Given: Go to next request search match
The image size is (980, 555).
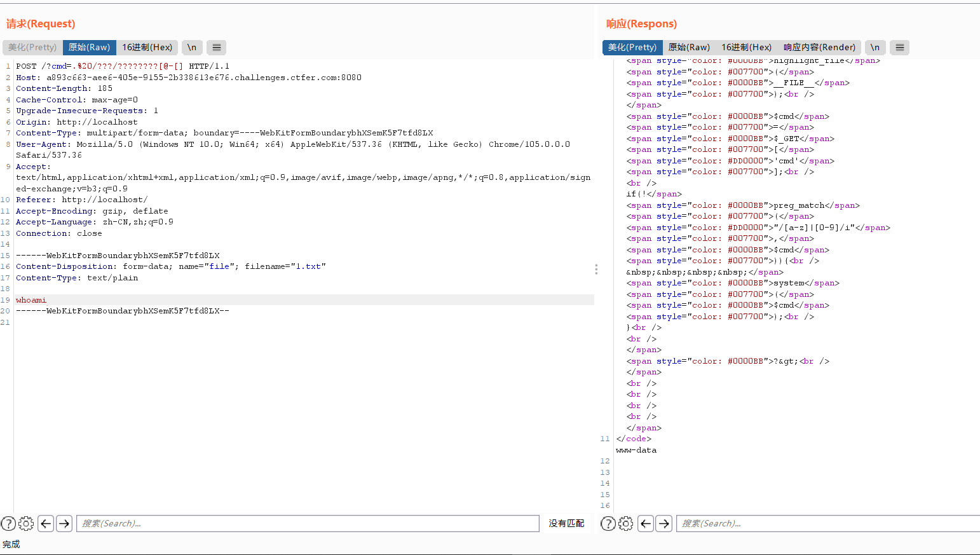Looking at the screenshot, I should [64, 524].
